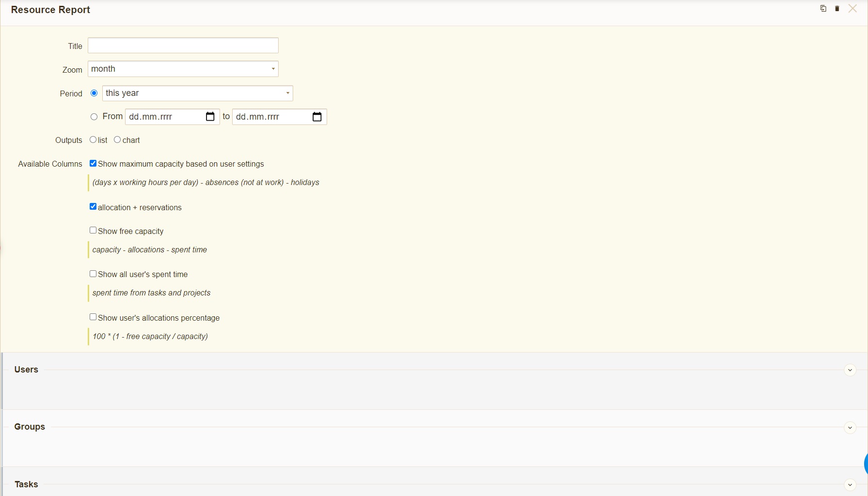
Task: Click the copy report icon
Action: coord(823,9)
